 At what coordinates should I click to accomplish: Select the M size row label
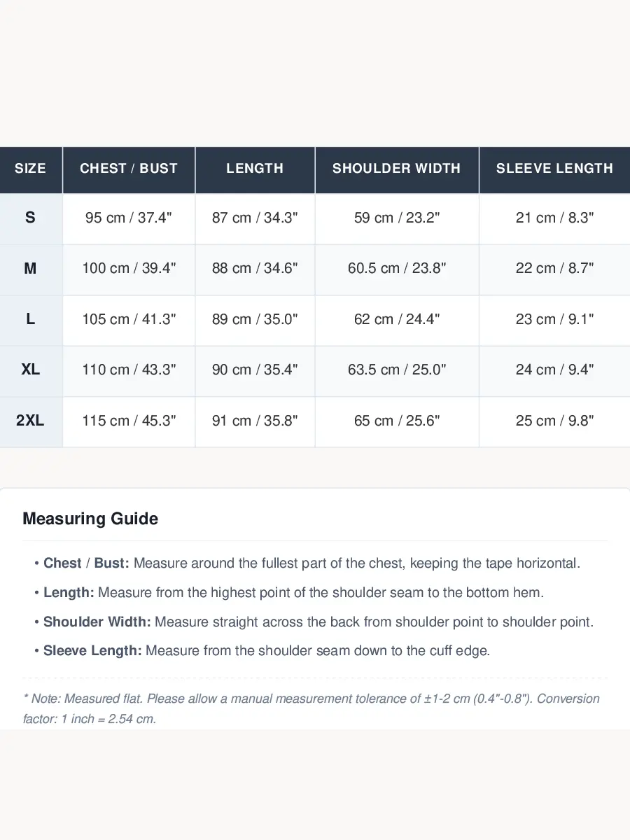tap(31, 269)
